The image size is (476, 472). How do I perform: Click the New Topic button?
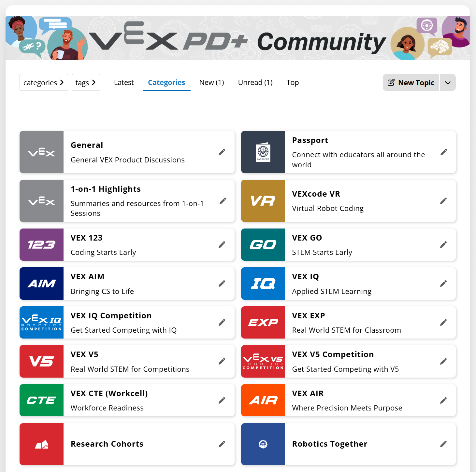point(411,82)
